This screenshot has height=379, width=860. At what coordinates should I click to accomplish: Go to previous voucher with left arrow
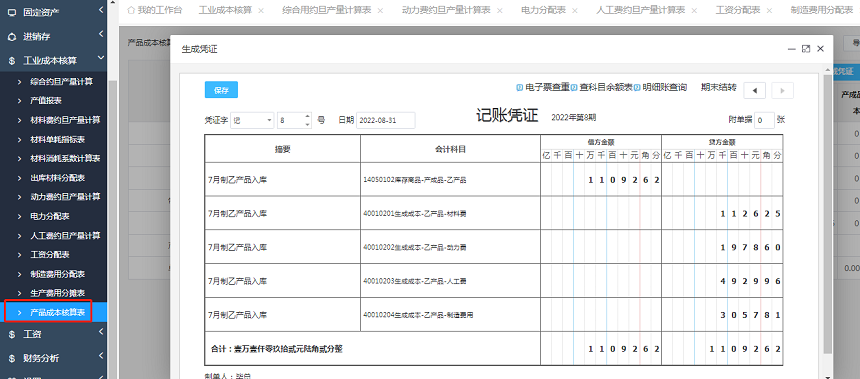[755, 90]
